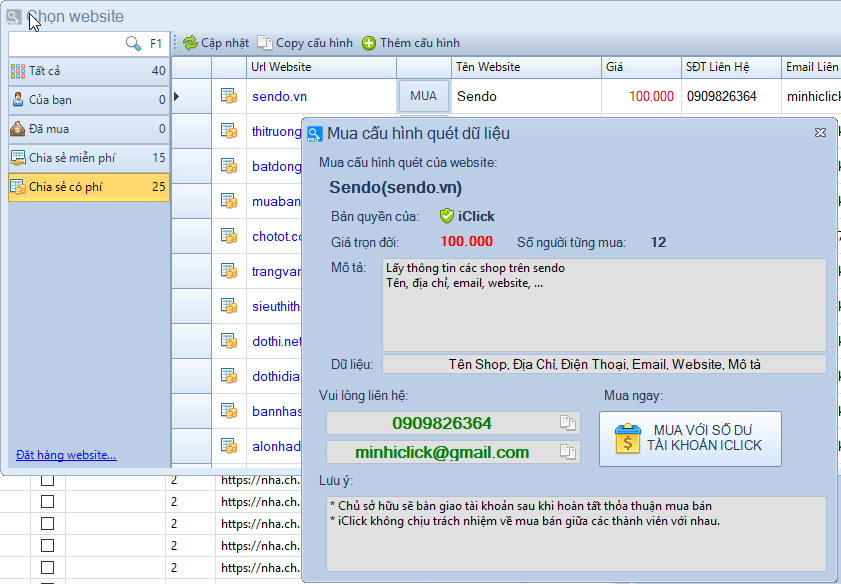Select the Của bạn category
841x584 pixels.
[88, 100]
